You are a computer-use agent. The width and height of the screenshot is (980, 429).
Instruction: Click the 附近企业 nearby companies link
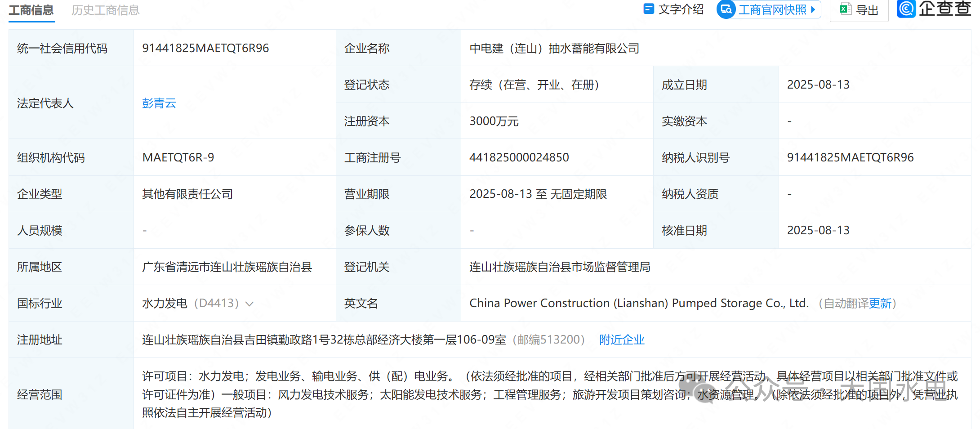pos(621,340)
